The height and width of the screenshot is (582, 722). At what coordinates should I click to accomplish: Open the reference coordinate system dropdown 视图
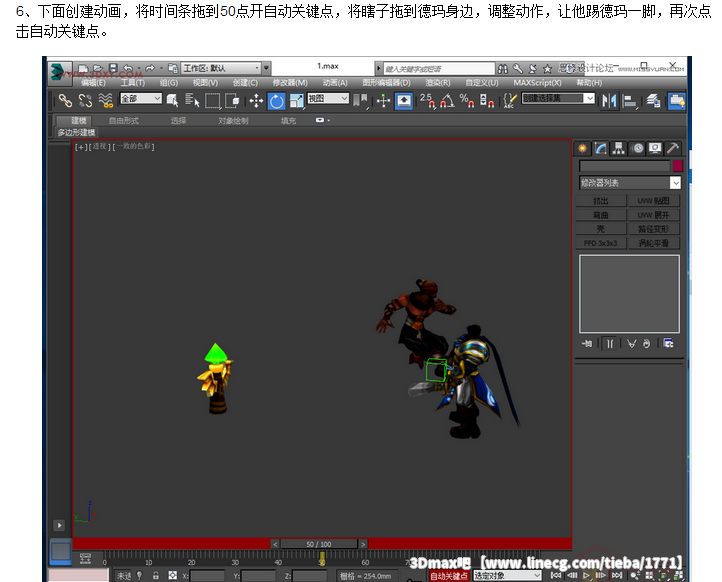pyautogui.click(x=328, y=98)
